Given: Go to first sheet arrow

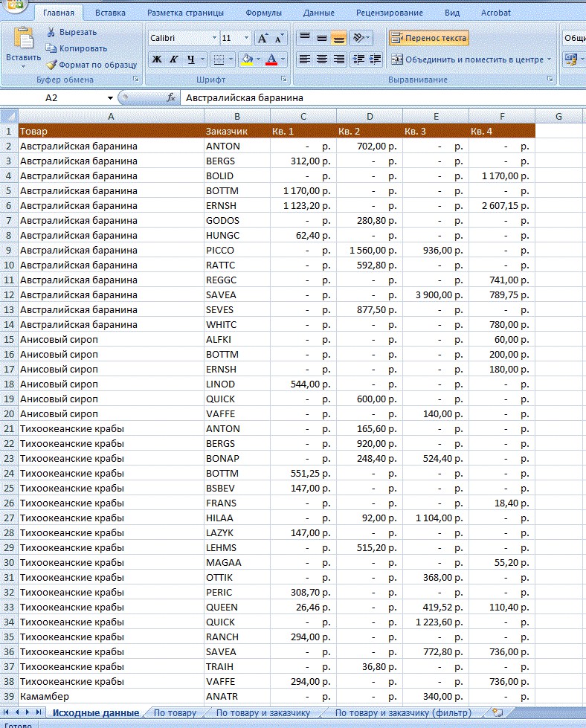Looking at the screenshot, I should [7, 712].
